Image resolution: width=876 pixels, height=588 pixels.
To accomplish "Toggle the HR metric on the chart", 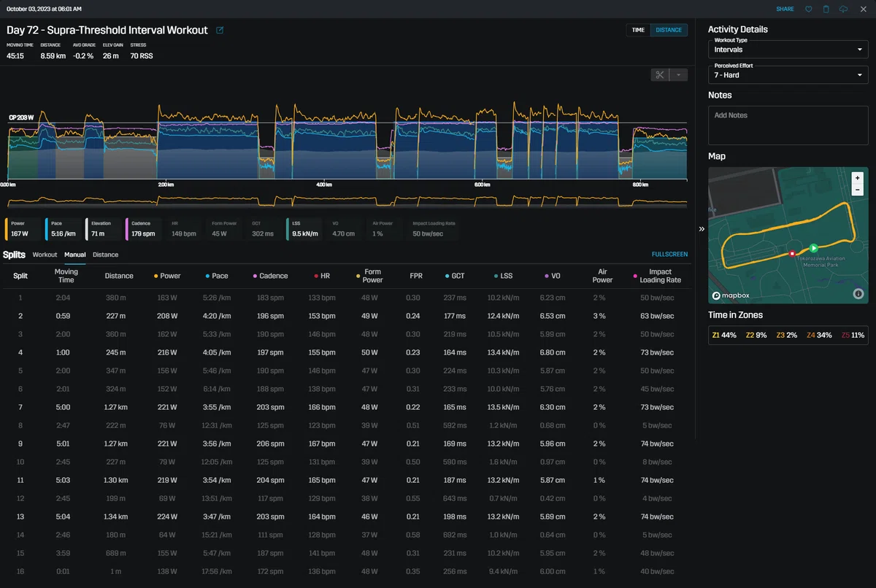I will click(x=185, y=229).
